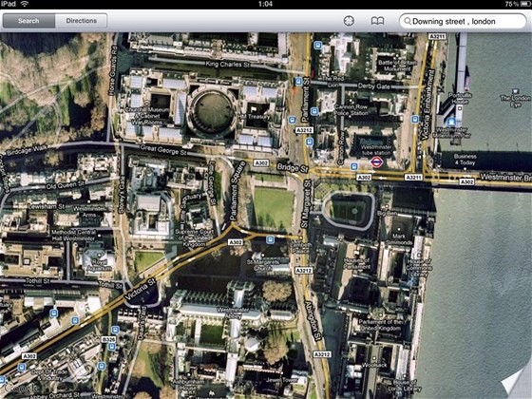Tap bus stop left of Westminster tube roundel
This screenshot has width=532, height=399.
(x=353, y=166)
